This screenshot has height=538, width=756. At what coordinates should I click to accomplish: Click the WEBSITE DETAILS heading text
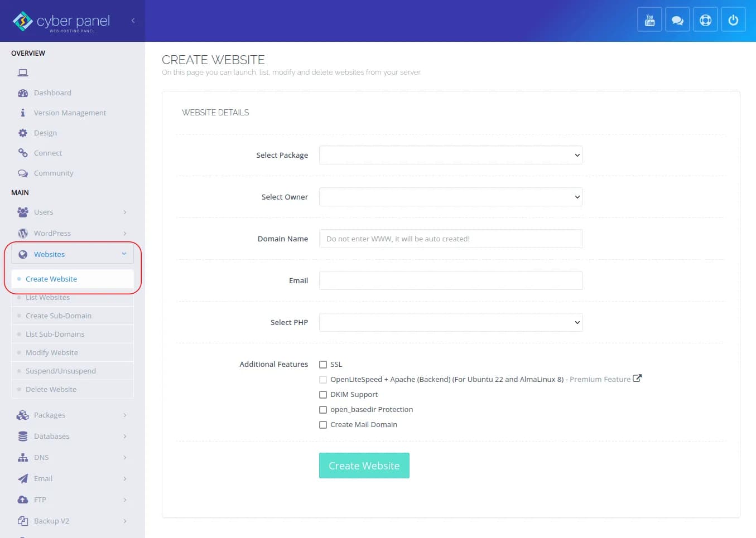[x=215, y=113]
